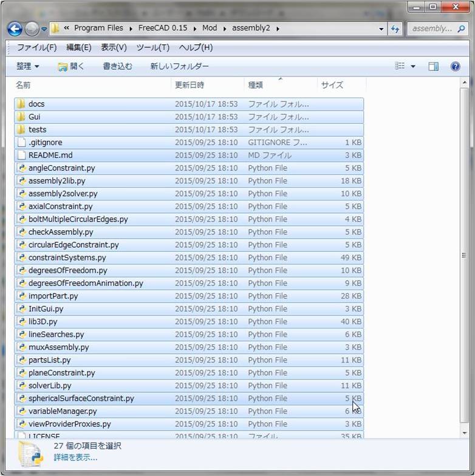This screenshot has height=476, width=475.
Task: Click the vertical scrollbar thumb
Action: coord(464,255)
